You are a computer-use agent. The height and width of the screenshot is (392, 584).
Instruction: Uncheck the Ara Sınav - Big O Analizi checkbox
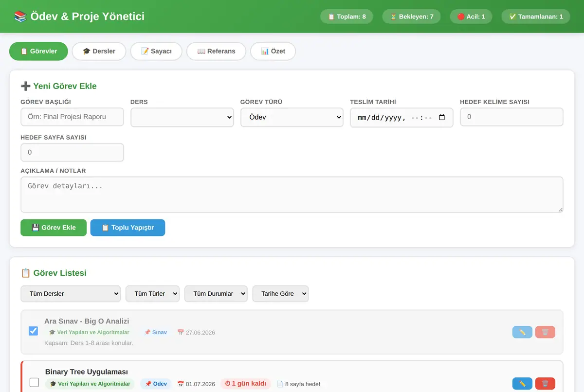[34, 331]
